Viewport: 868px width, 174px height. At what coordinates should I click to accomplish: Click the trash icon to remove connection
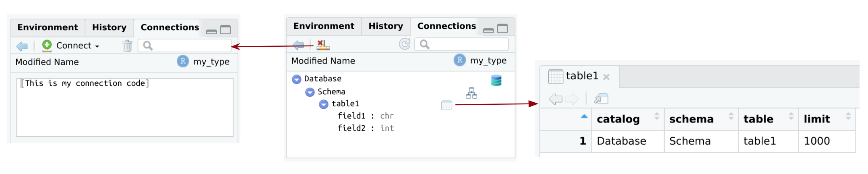127,46
